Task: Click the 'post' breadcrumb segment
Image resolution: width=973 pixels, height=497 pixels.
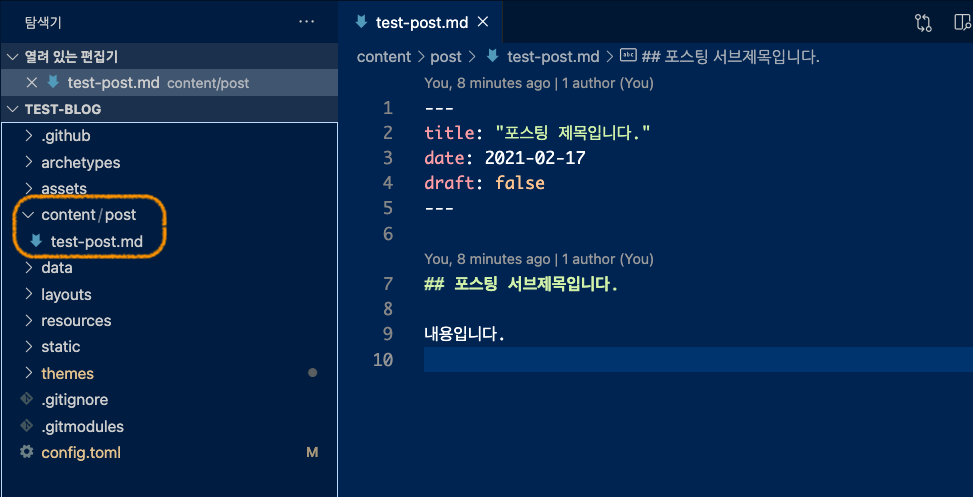Action: click(x=447, y=57)
